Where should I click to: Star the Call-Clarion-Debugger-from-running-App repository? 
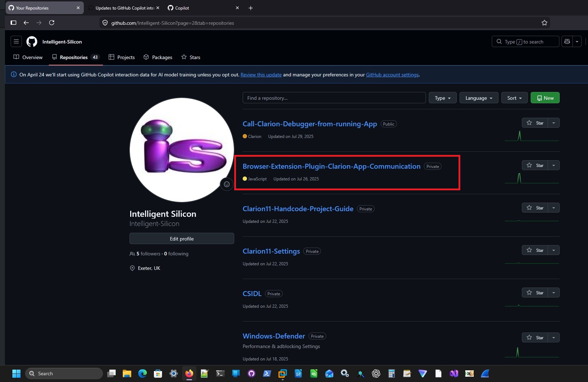point(535,123)
